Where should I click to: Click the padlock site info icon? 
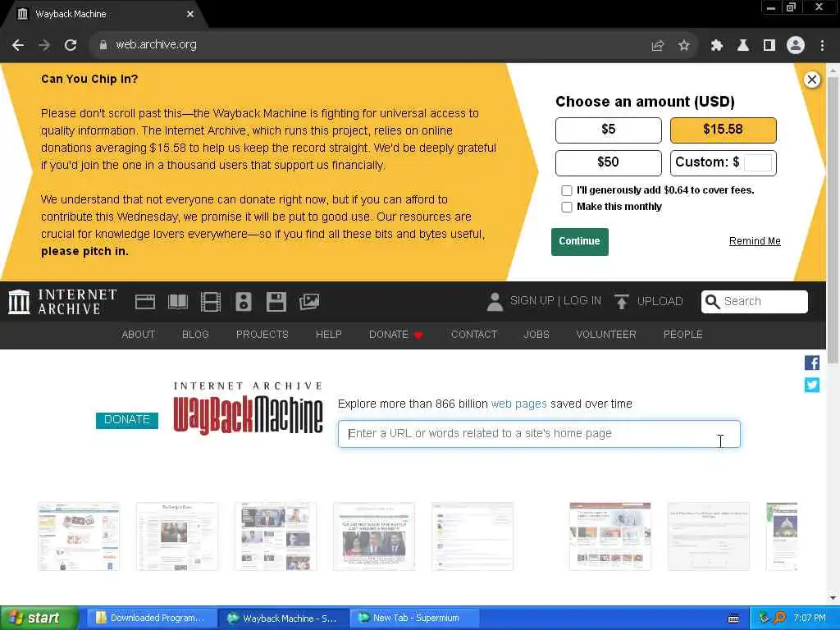(x=103, y=45)
